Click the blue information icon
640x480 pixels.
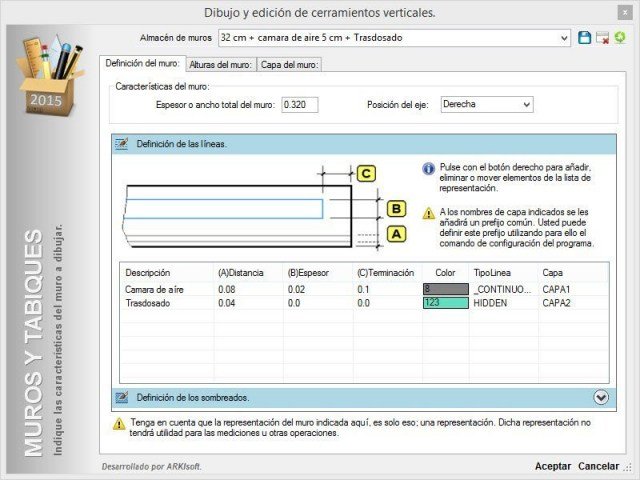click(428, 169)
